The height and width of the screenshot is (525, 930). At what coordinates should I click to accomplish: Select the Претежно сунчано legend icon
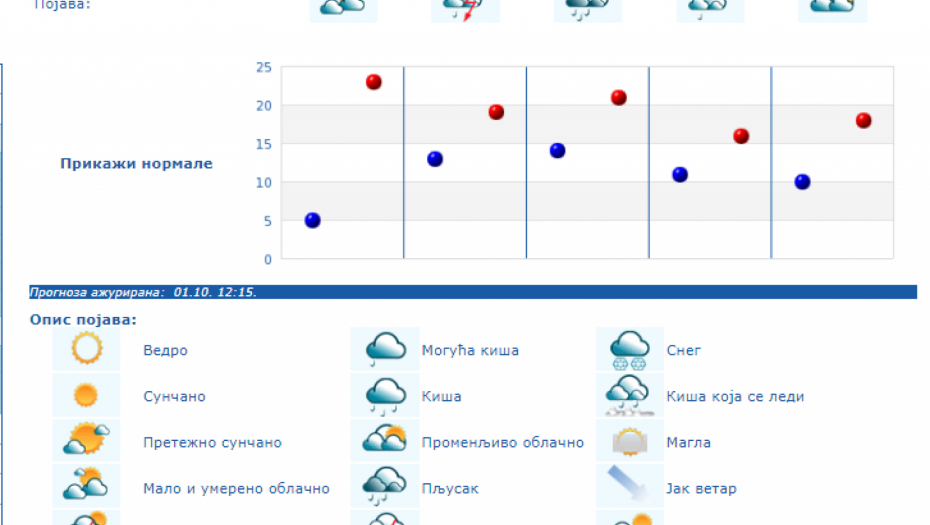86,441
